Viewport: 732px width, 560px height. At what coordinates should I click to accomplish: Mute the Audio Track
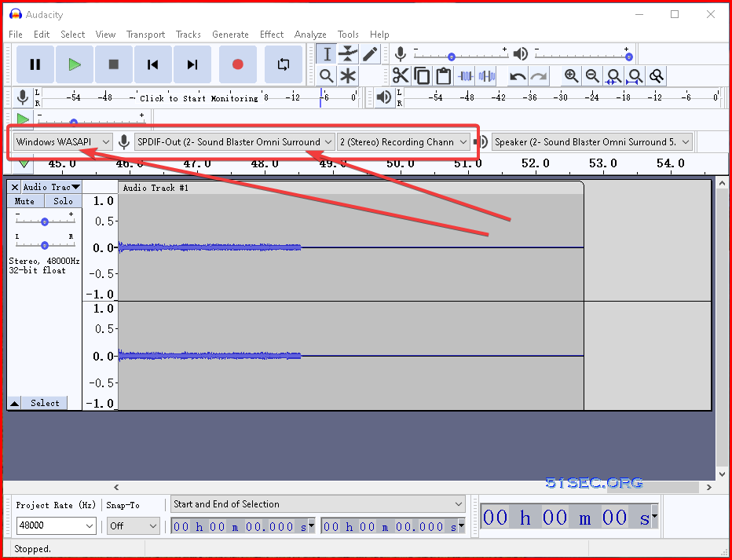tap(26, 201)
